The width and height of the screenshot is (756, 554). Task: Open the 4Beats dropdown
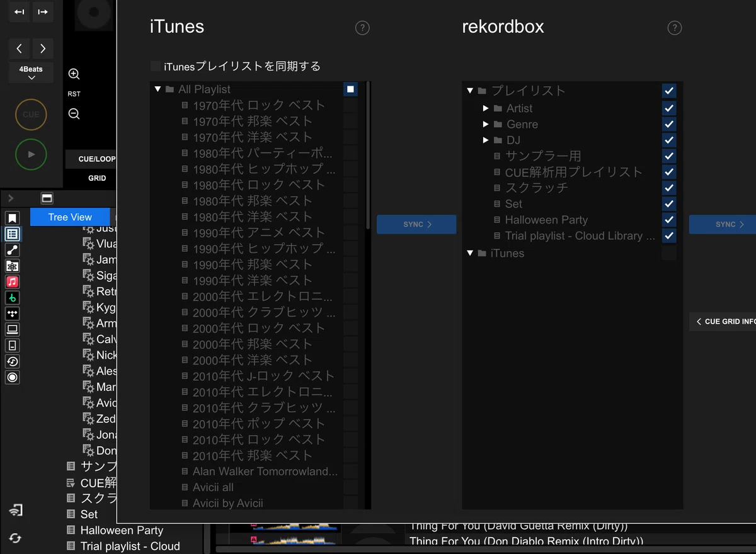[x=31, y=73]
